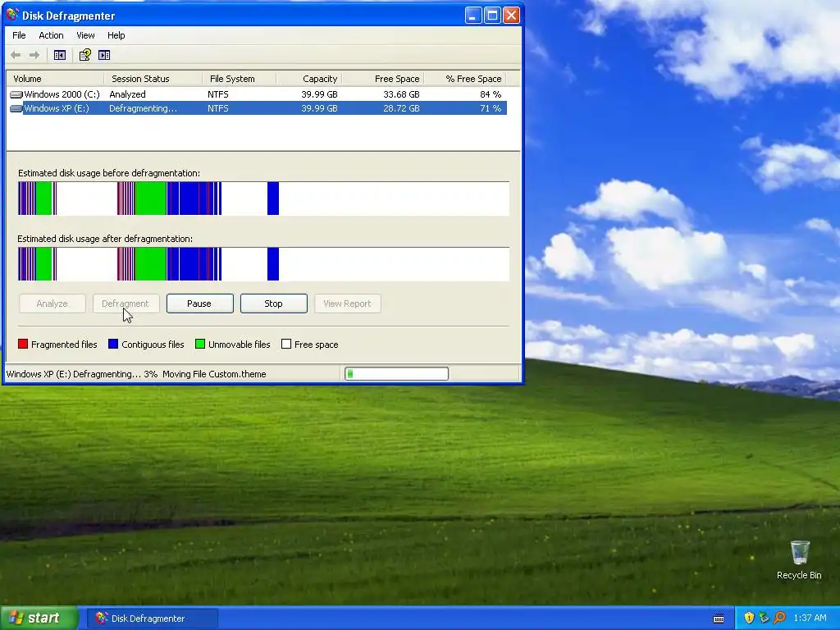
Task: Click the '33.68 GB' free space value
Action: 401,94
